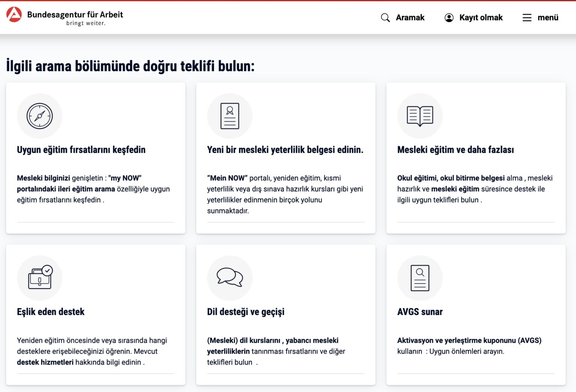Select Kayıt olmak in the header
The width and height of the screenshot is (576, 392).
[x=481, y=18]
